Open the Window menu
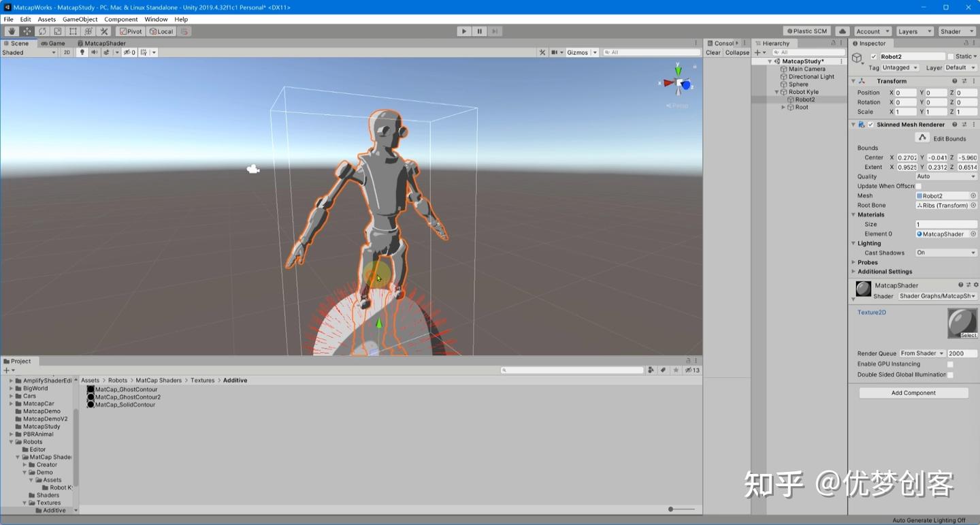The image size is (980, 525). [156, 19]
